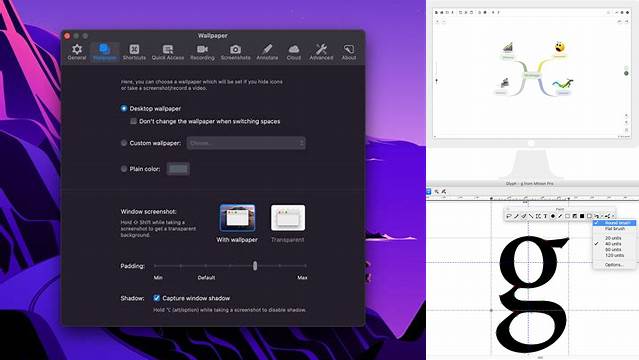This screenshot has width=639, height=360.
Task: Open the Advanced tools icon
Action: 321,52
